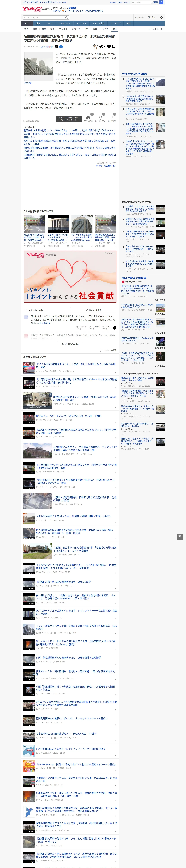186x868 pixels.
Task: Select the スポーツ category tab
Action: click(x=76, y=29)
